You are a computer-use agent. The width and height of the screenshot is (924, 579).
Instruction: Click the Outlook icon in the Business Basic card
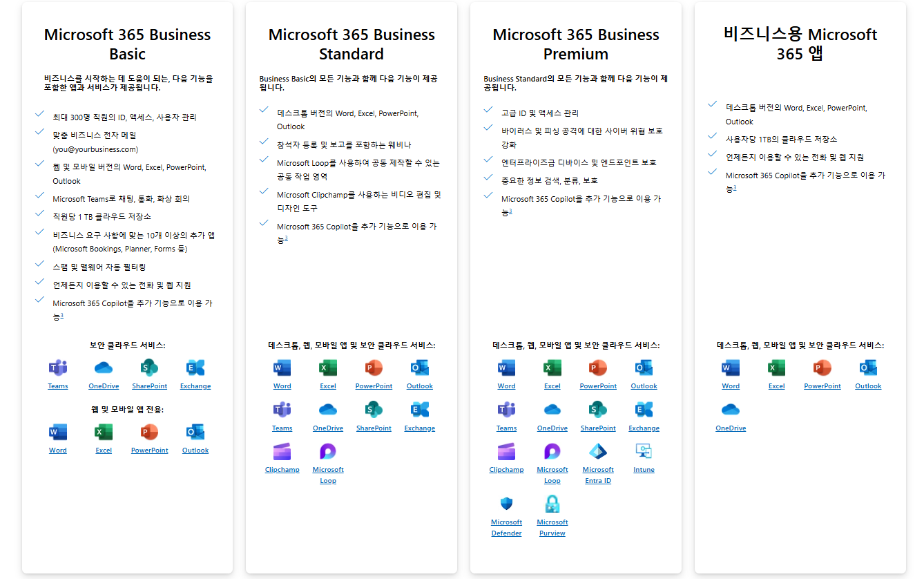click(195, 432)
